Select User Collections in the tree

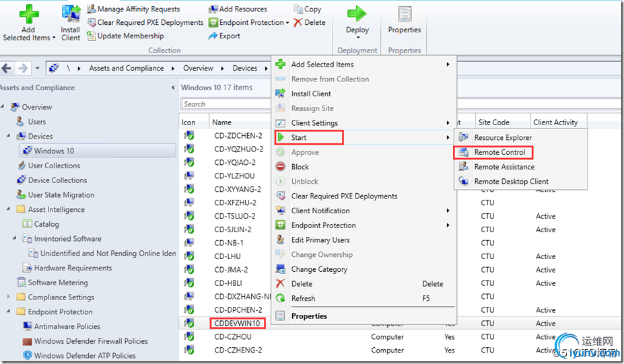[54, 166]
